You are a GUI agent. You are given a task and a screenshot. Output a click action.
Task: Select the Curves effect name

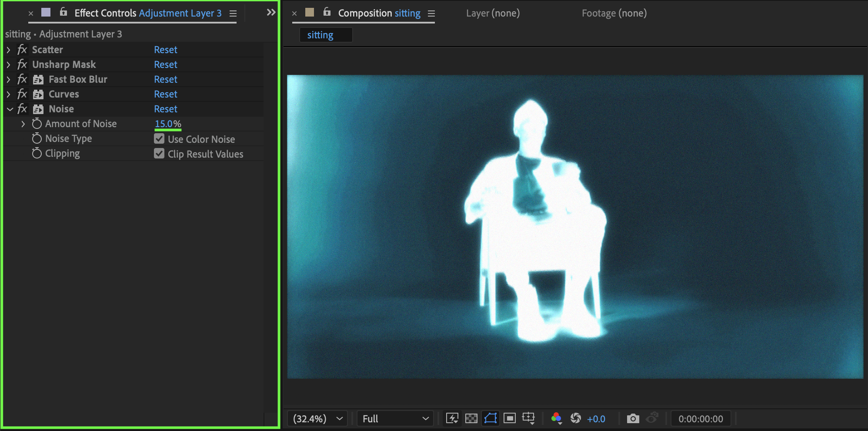click(x=64, y=94)
